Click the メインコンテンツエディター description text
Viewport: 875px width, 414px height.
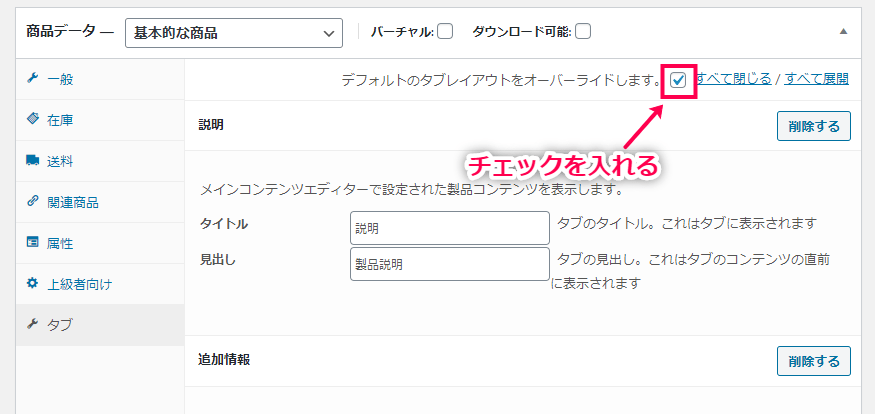coord(411,191)
